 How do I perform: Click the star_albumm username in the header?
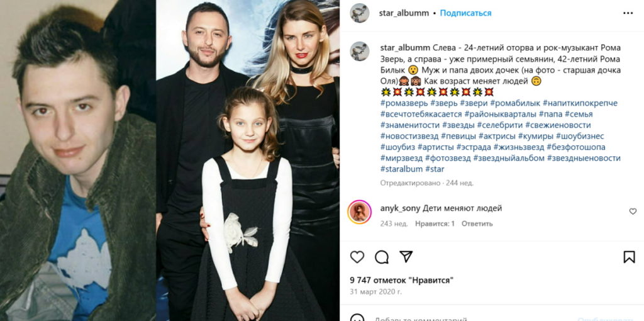coord(404,13)
